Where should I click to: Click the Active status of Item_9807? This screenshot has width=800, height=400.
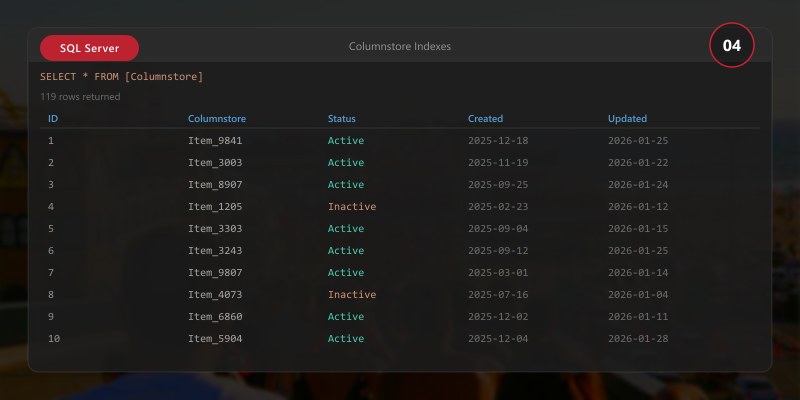click(x=346, y=272)
